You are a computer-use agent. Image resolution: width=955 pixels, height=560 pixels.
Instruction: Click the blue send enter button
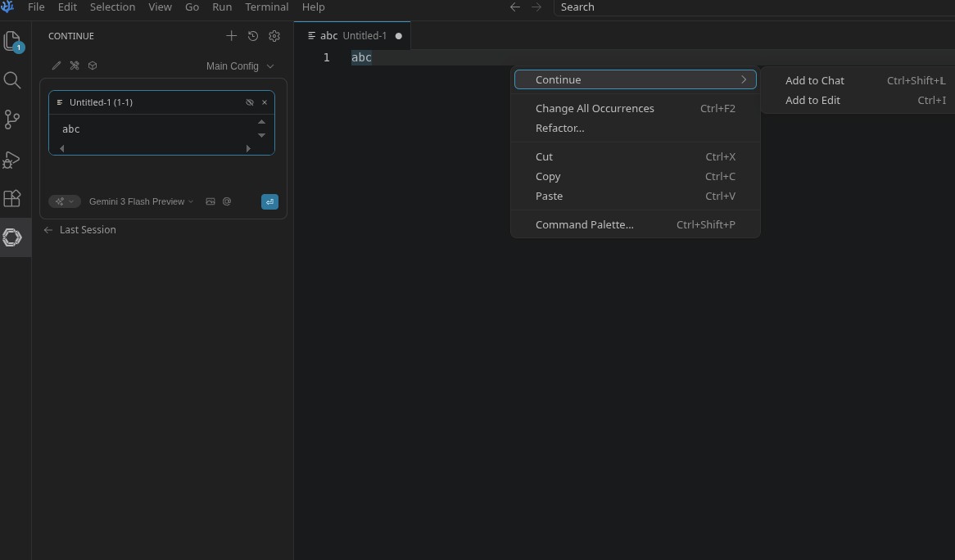269,201
